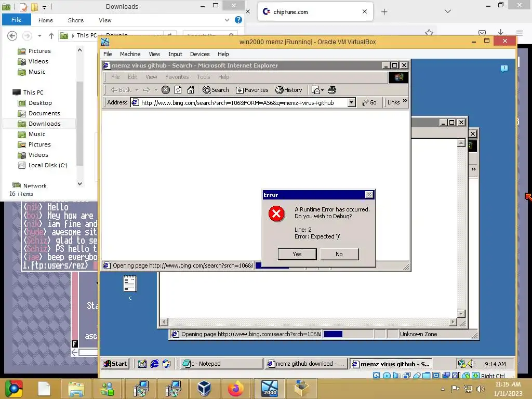
Task: Click the Back button in Internet Explorer
Action: tap(121, 90)
